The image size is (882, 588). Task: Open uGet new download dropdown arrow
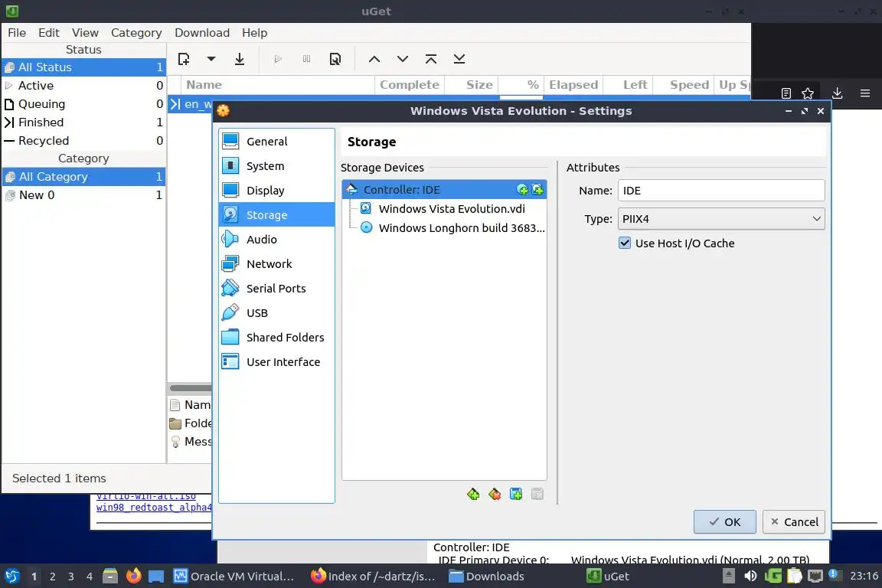[x=211, y=59]
